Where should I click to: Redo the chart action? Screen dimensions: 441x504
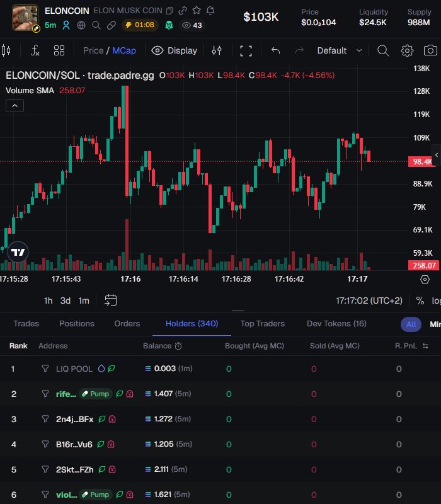point(299,50)
